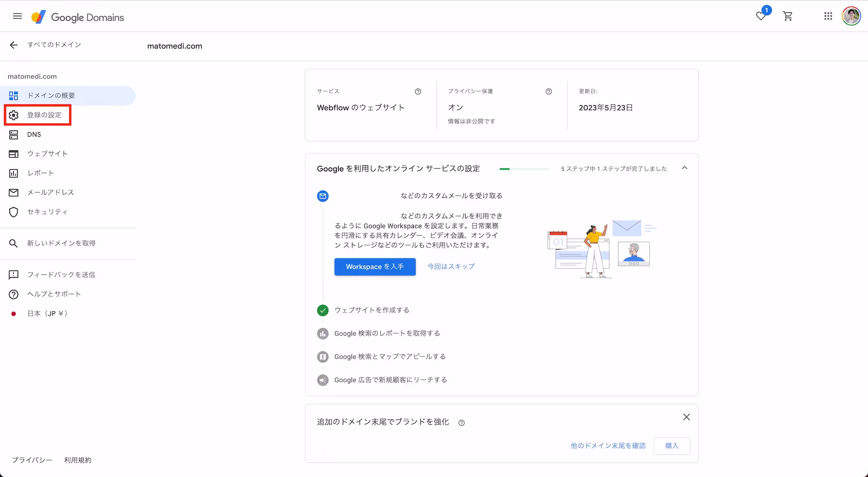
Task: Click 5ステップ中1ステップが完了しました text
Action: pyautogui.click(x=614, y=169)
